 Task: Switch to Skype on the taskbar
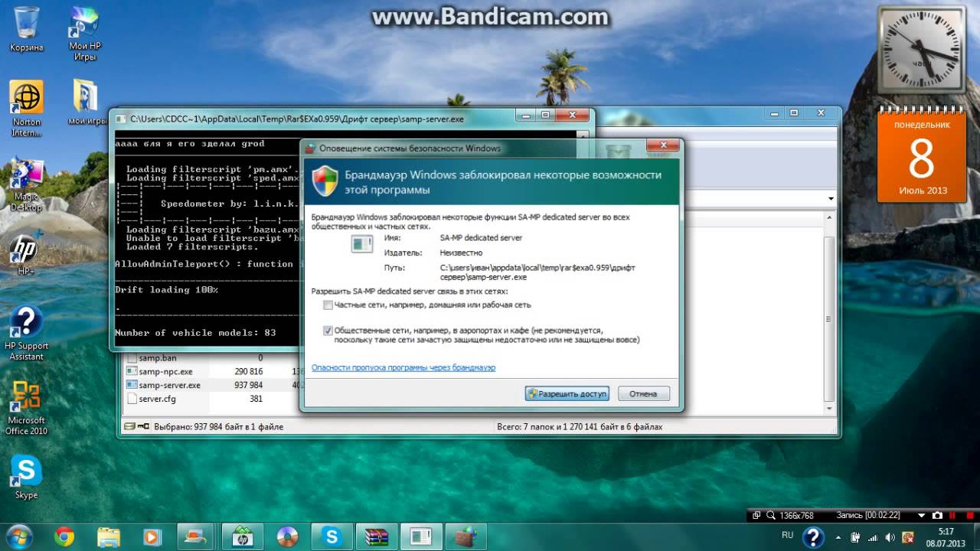tap(332, 536)
